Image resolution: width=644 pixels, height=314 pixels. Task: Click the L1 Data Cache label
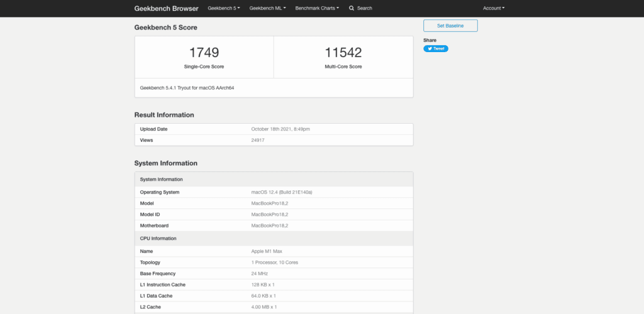click(x=156, y=296)
